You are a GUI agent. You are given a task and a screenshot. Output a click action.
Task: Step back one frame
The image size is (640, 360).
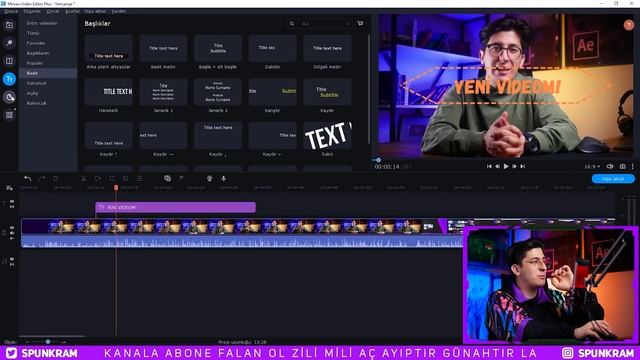498,167
